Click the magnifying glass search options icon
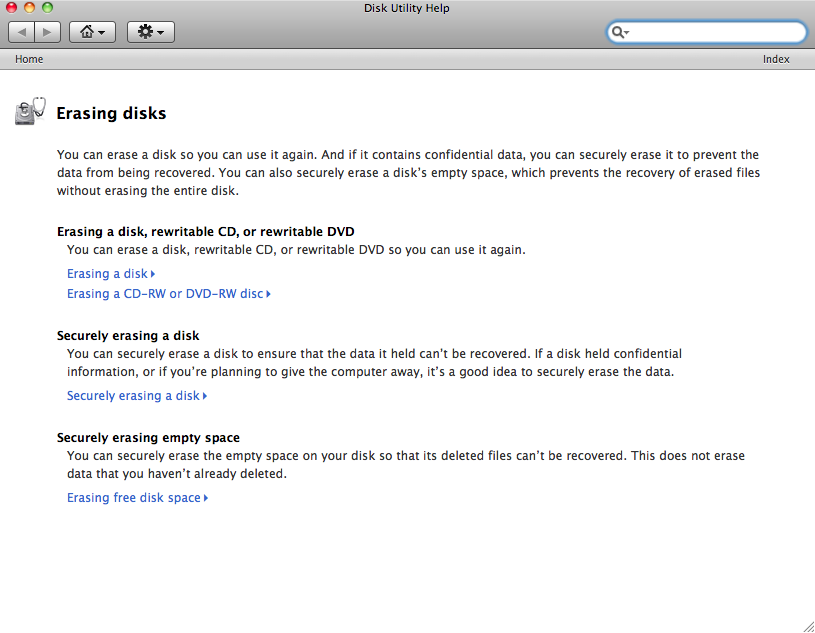This screenshot has height=633, width=815. (x=620, y=32)
